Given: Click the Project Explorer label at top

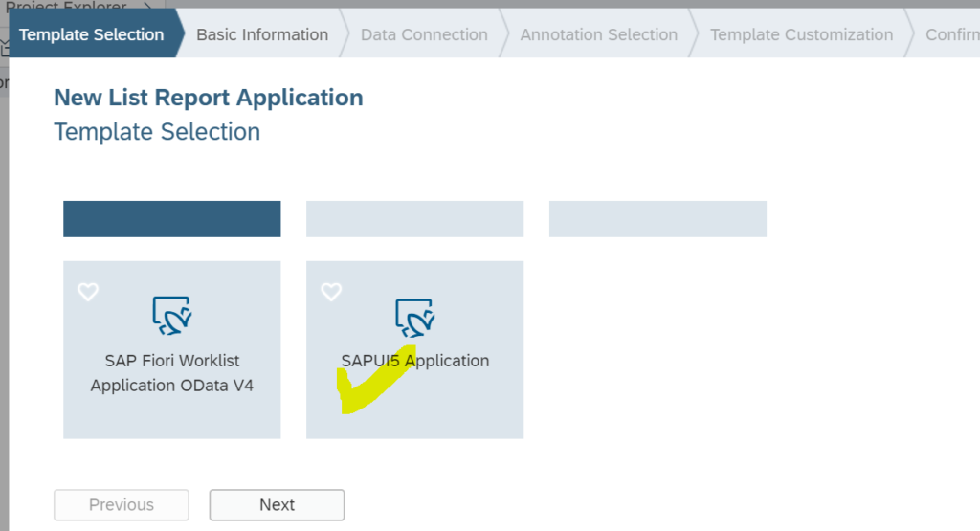Looking at the screenshot, I should (x=66, y=6).
